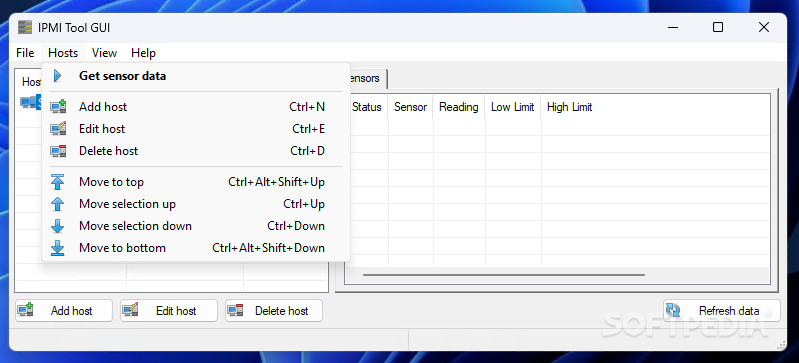Click the Add host menu icon

(58, 107)
